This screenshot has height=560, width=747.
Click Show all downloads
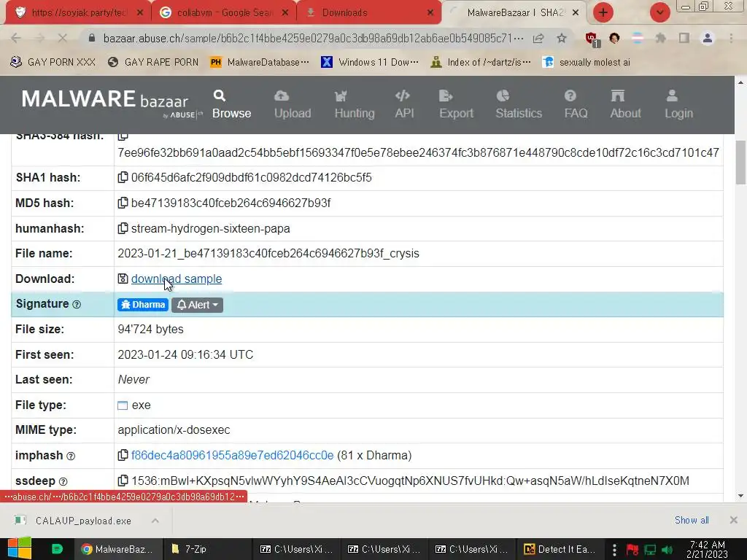pos(692,520)
